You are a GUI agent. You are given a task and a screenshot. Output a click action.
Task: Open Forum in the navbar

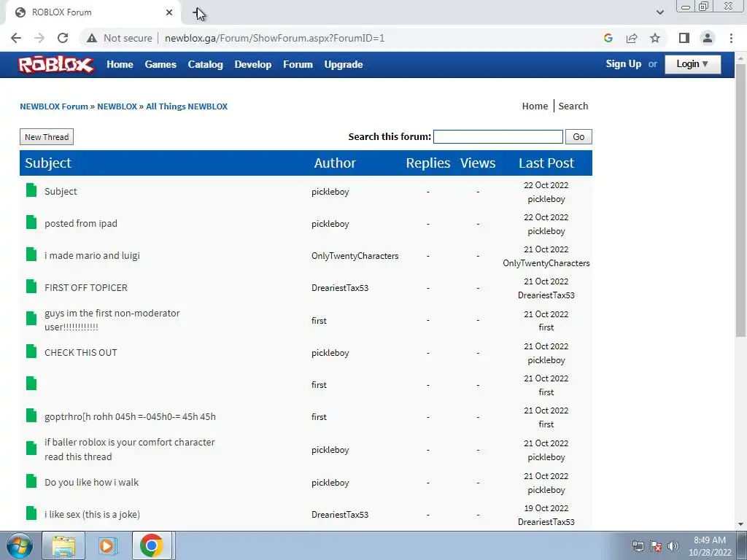point(298,64)
